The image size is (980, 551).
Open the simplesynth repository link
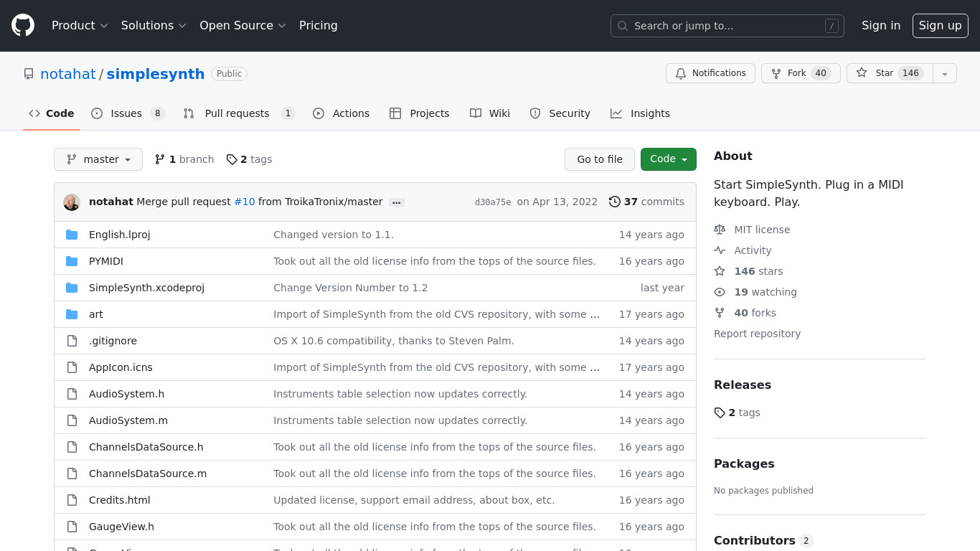pyautogui.click(x=156, y=74)
